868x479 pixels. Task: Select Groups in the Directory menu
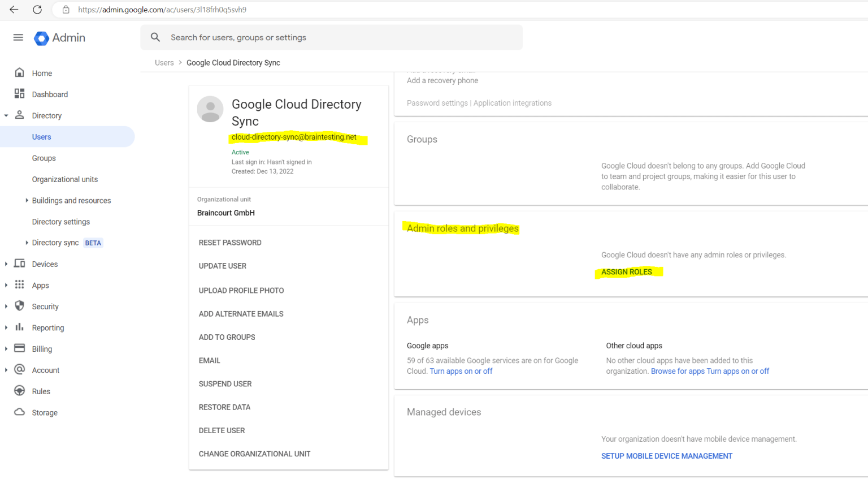pyautogui.click(x=44, y=158)
